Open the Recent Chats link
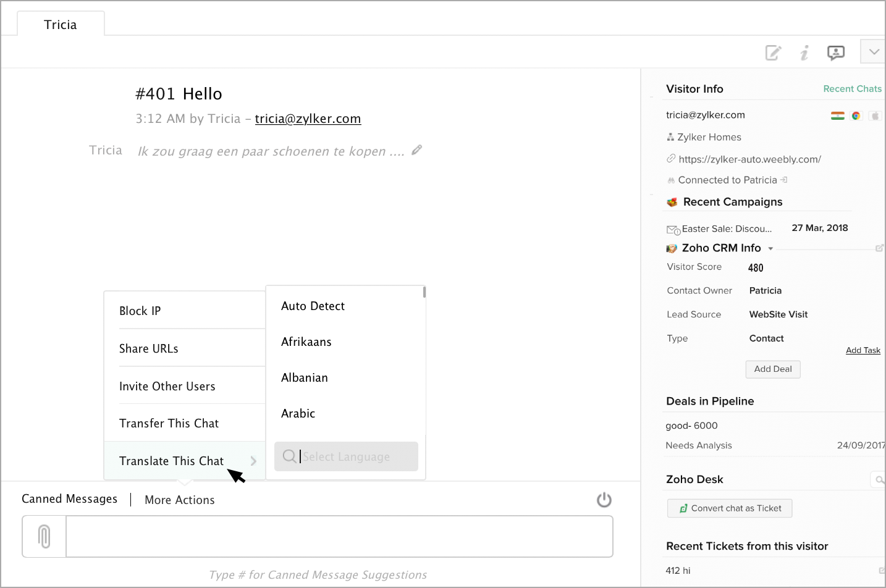Image resolution: width=886 pixels, height=588 pixels. (852, 89)
